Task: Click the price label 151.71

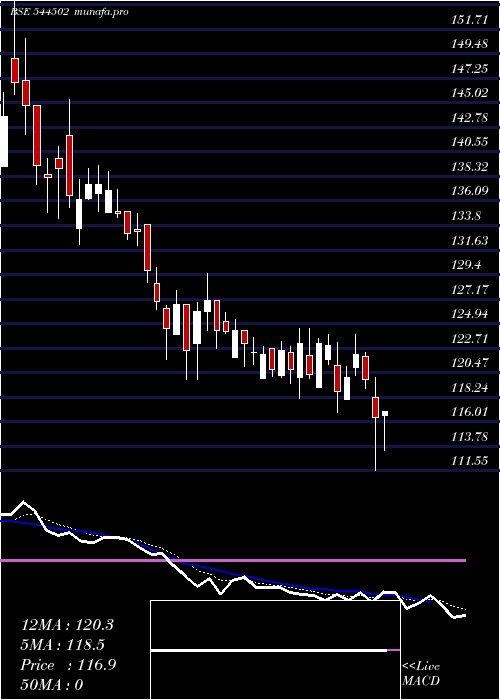Action: [x=470, y=20]
